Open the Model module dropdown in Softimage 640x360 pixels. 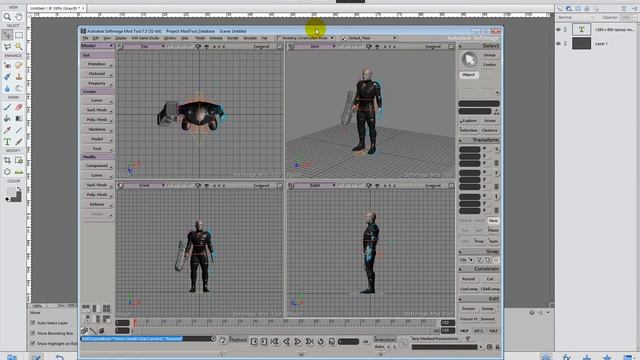(x=97, y=45)
